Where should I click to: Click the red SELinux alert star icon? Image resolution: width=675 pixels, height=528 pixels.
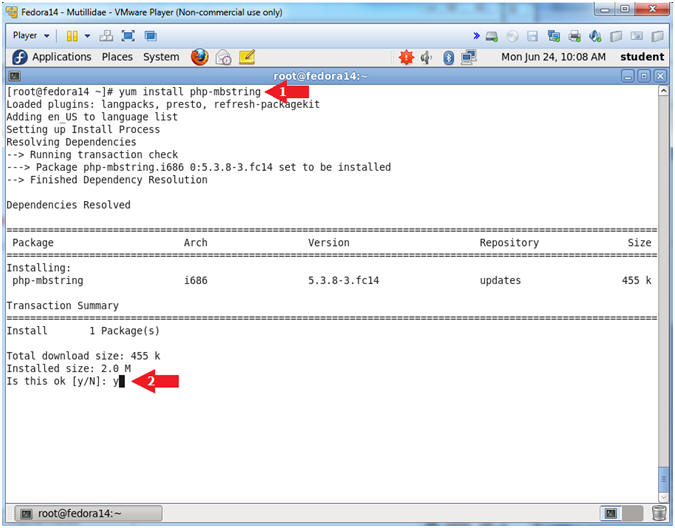click(406, 57)
